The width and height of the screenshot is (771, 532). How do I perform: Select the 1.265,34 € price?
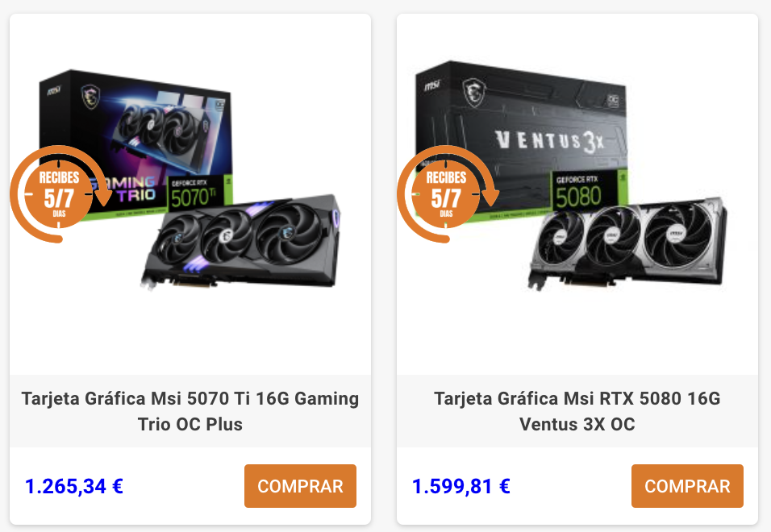point(73,486)
